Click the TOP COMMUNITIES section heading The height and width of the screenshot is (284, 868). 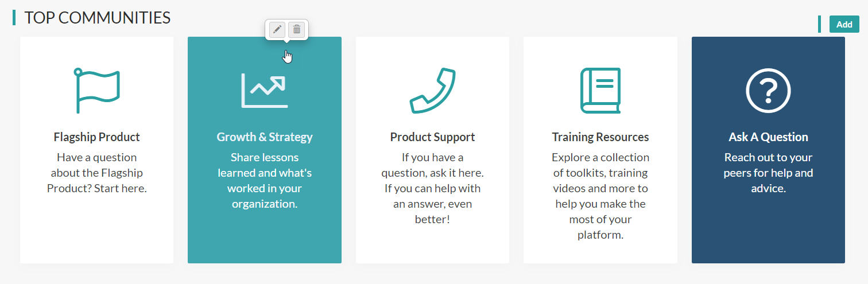coord(98,18)
